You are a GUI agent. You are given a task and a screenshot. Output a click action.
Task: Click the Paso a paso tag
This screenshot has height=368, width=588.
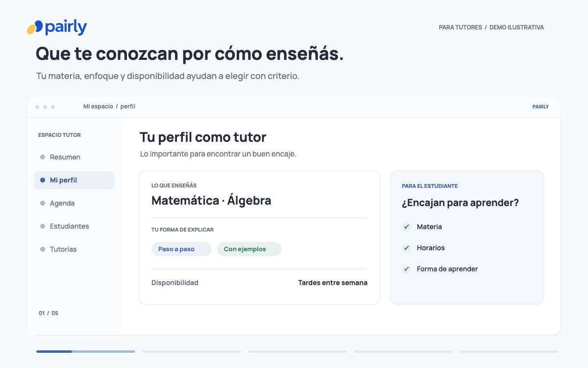pos(181,249)
